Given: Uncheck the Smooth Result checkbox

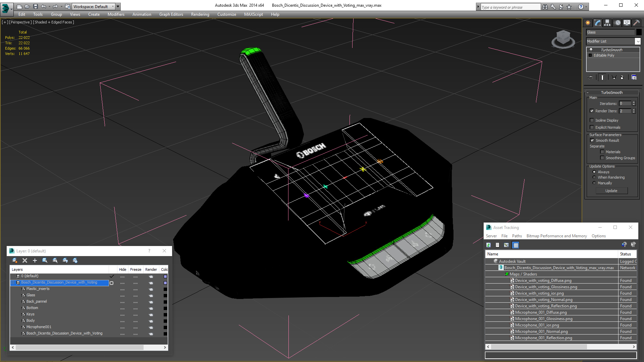Looking at the screenshot, I should 592,140.
